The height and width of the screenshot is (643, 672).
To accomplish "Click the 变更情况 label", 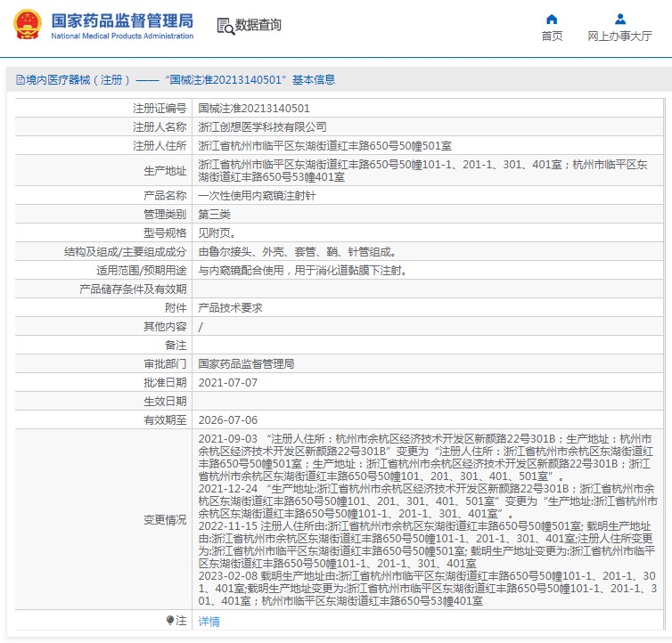I will 165,520.
